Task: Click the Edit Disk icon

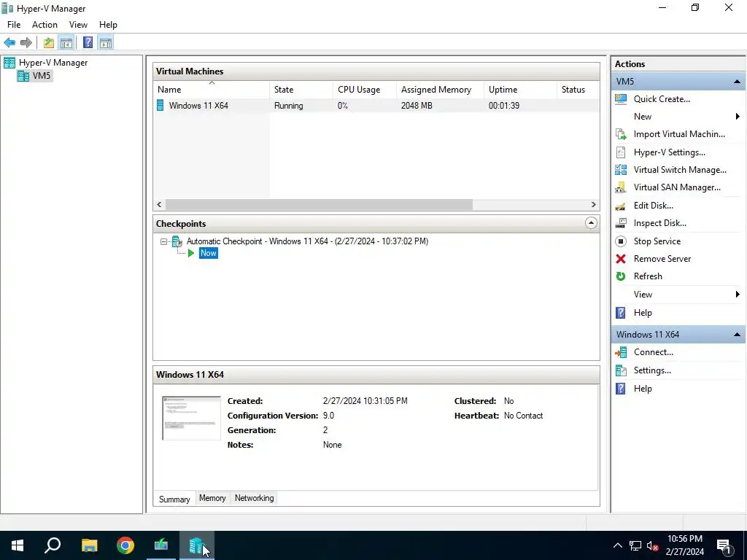Action: [x=621, y=206]
